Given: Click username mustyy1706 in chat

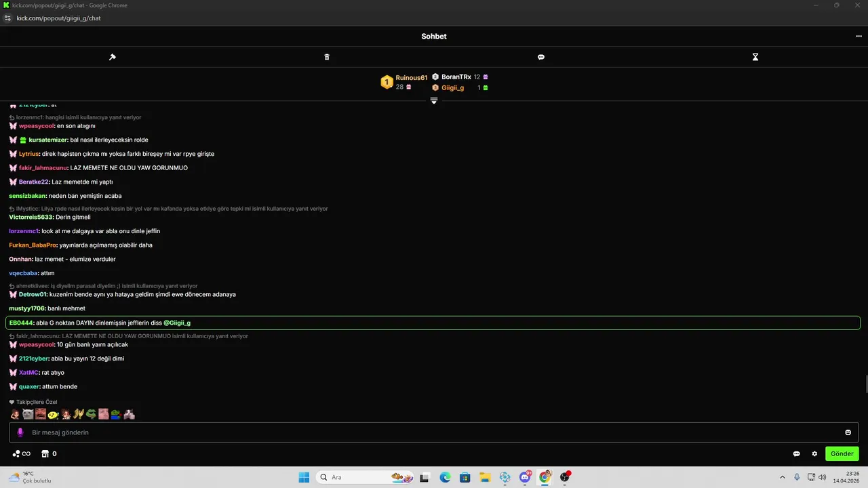Looking at the screenshot, I should pos(27,308).
